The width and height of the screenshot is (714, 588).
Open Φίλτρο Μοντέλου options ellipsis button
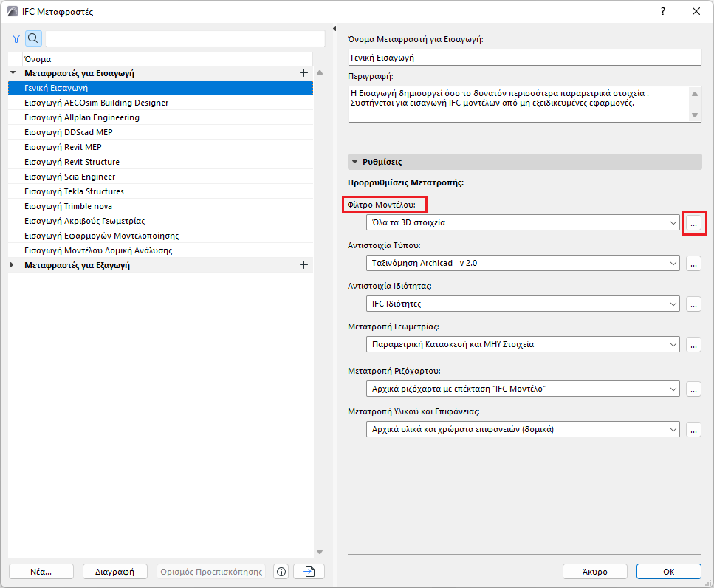pyautogui.click(x=693, y=223)
